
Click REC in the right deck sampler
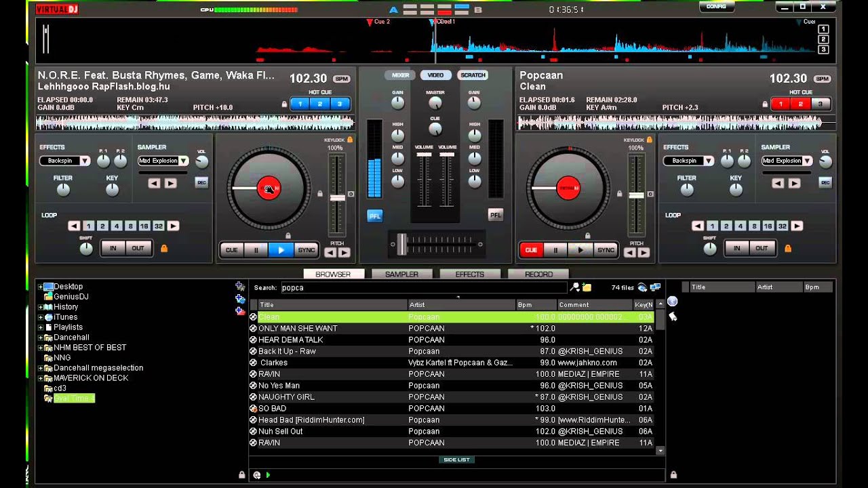click(x=825, y=182)
